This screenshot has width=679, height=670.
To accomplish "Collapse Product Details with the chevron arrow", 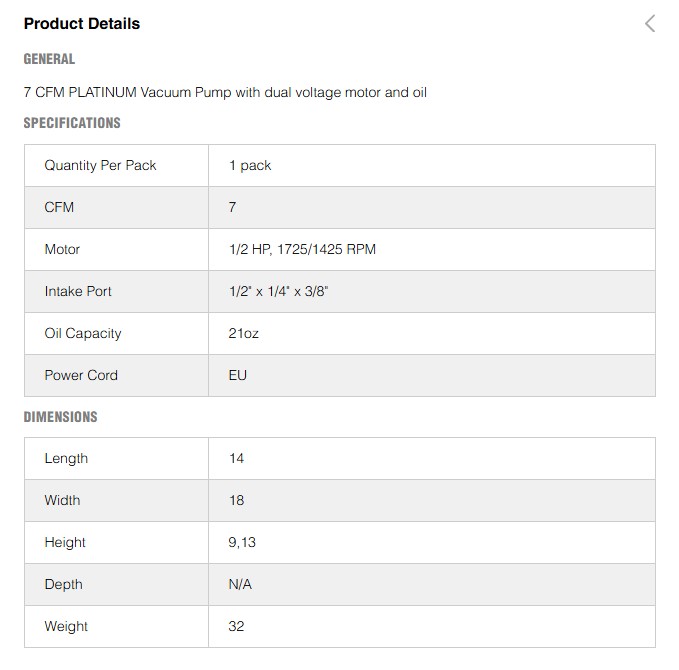I will pyautogui.click(x=650, y=24).
